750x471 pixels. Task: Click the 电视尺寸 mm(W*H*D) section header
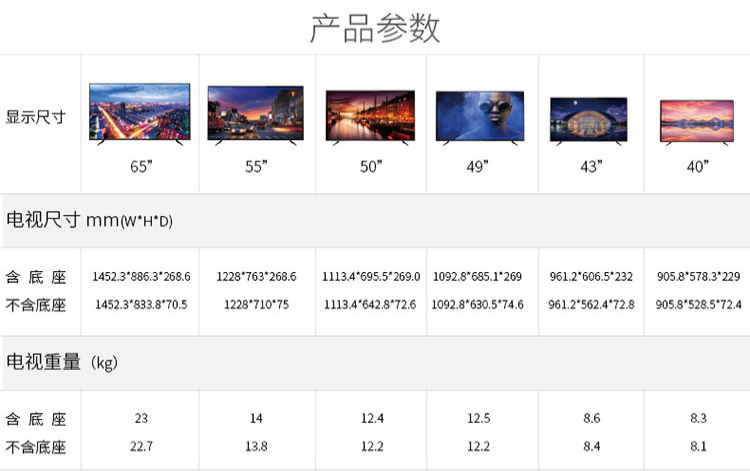[x=90, y=220]
